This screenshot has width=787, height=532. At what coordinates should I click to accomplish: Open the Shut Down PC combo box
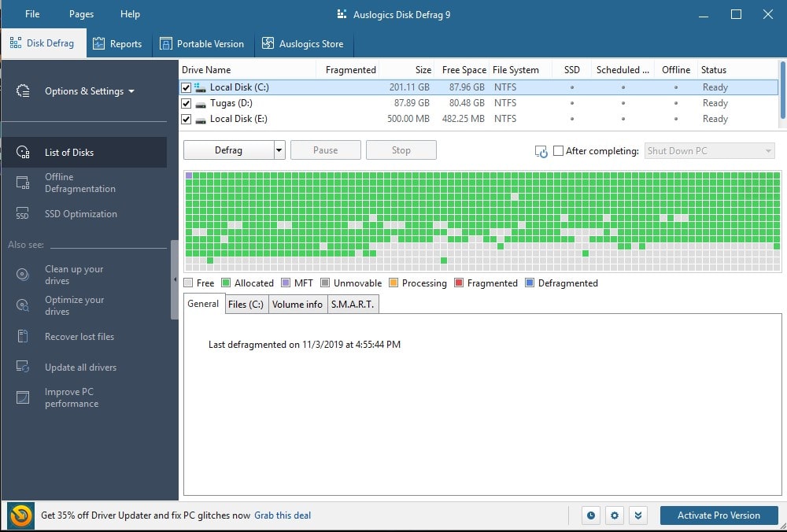709,151
